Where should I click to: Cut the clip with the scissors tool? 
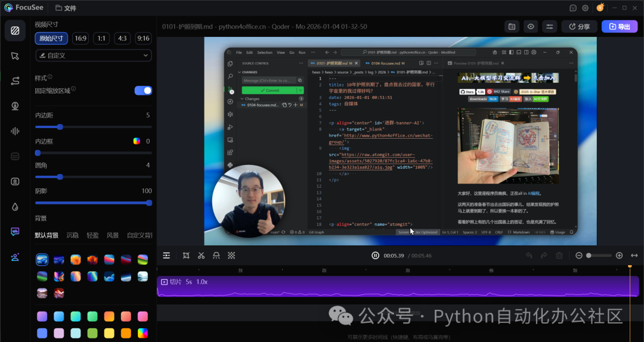pyautogui.click(x=201, y=256)
